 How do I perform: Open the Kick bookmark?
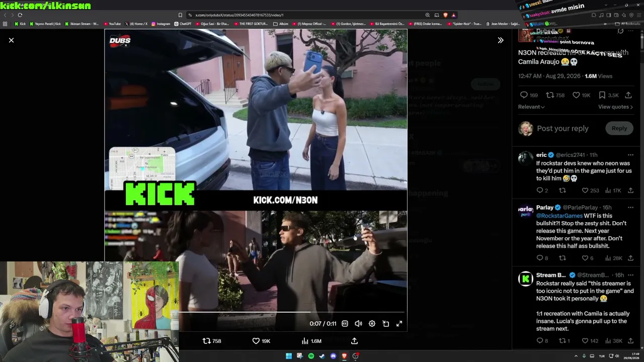click(20, 24)
